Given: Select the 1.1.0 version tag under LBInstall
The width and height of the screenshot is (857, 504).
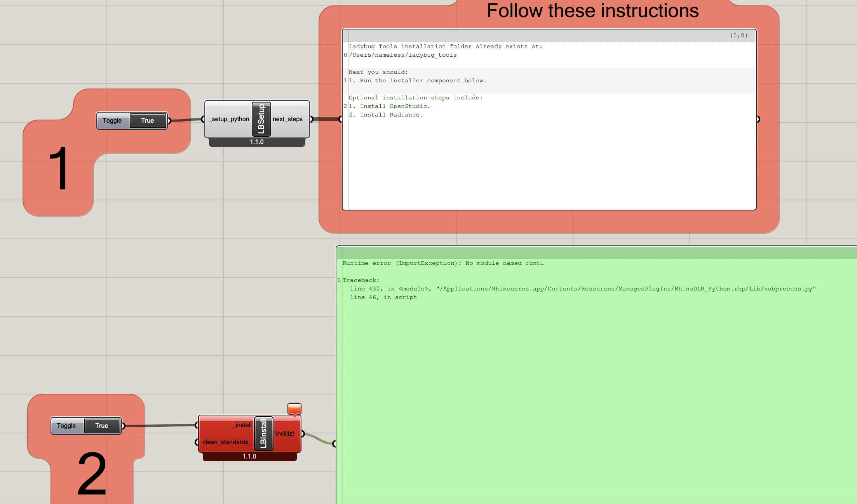Looking at the screenshot, I should pos(249,457).
